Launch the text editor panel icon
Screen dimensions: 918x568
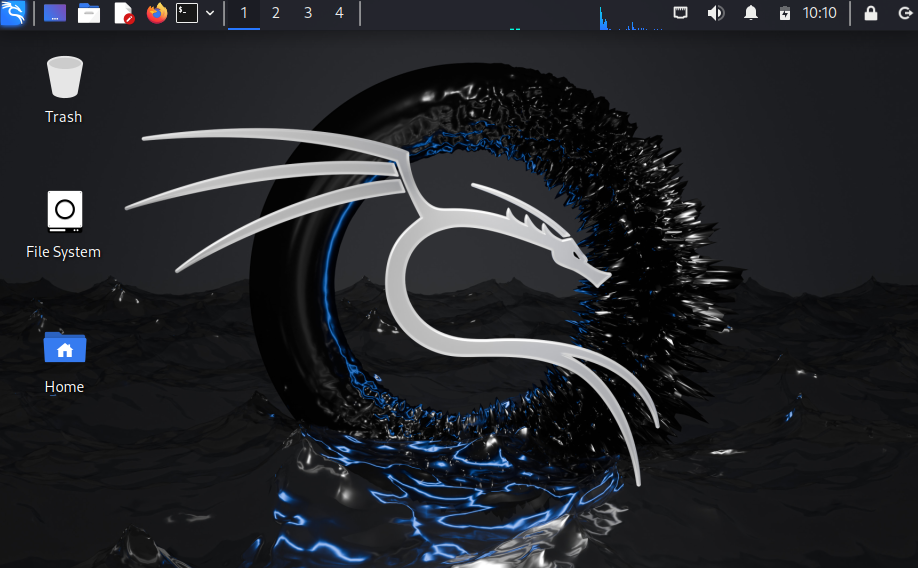tap(124, 13)
